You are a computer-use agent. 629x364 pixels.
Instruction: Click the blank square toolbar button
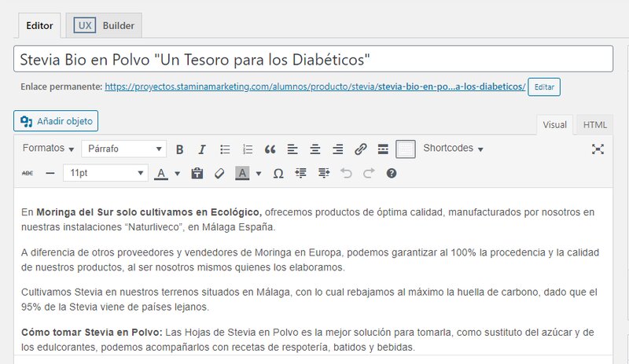(x=405, y=149)
